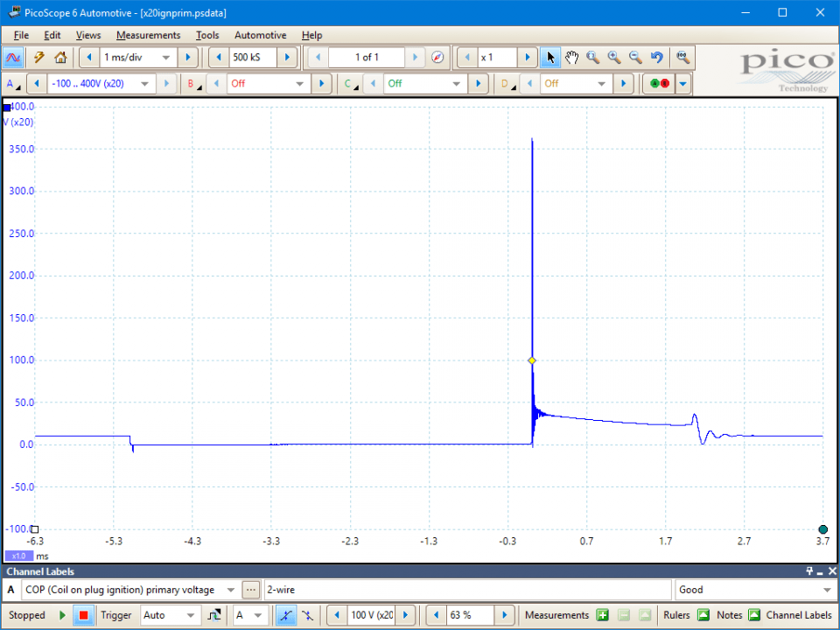This screenshot has height=630, width=840.
Task: Expand the arrow next to channel indicators
Action: [x=683, y=84]
